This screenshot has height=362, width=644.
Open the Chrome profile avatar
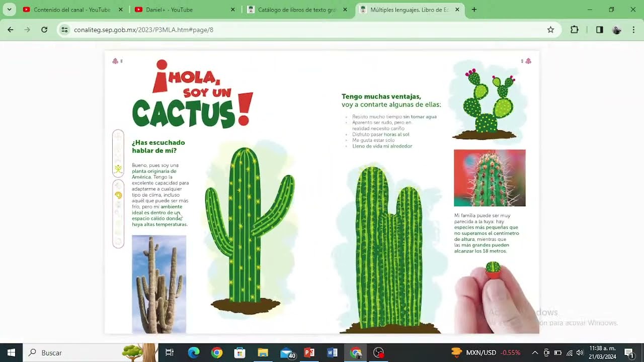click(x=617, y=30)
